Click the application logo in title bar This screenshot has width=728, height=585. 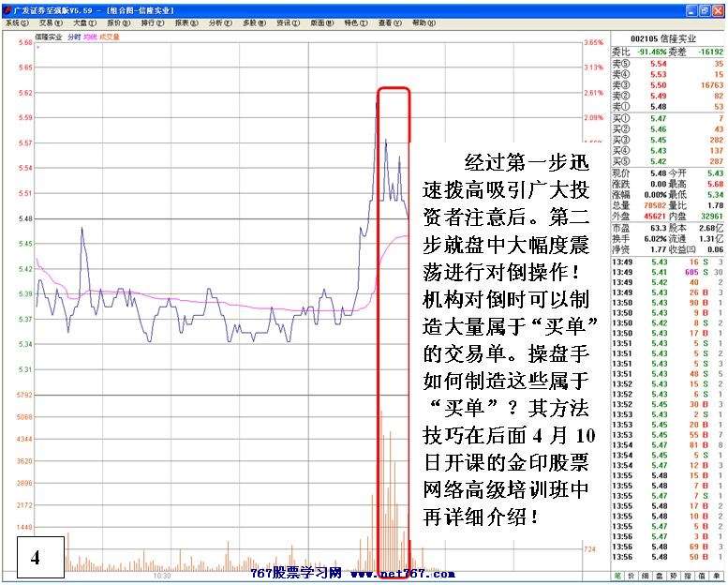pos(7,9)
